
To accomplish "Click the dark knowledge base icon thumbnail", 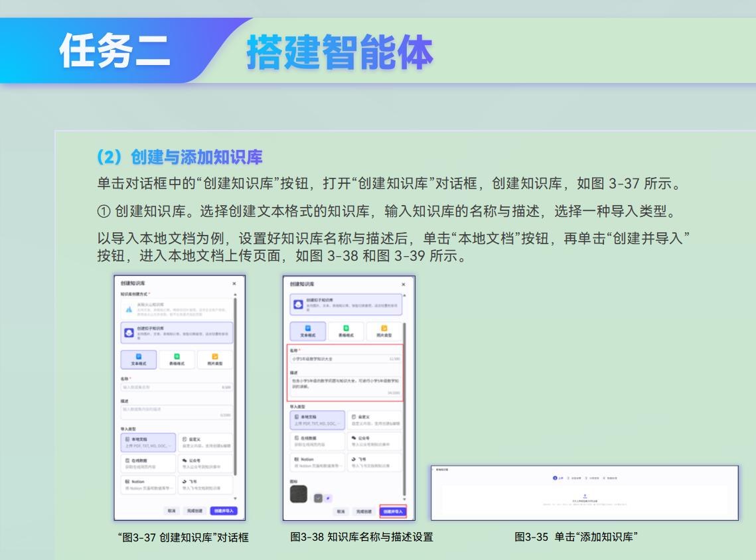I will (x=299, y=494).
